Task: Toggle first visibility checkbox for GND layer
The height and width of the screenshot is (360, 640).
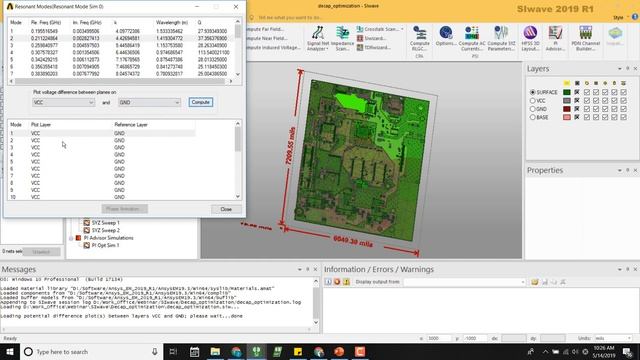Action: [587, 109]
